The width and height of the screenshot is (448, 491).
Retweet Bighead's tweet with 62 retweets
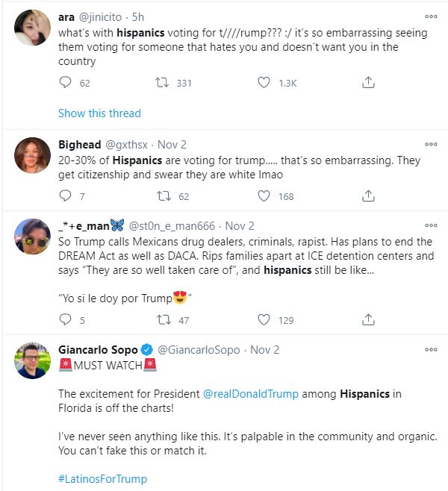coord(164,196)
